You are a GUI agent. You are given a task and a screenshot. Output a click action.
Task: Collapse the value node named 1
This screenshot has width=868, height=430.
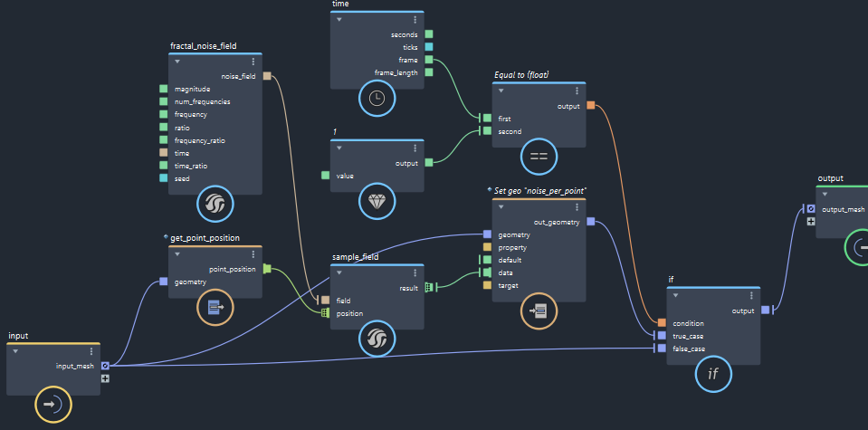pyautogui.click(x=339, y=148)
